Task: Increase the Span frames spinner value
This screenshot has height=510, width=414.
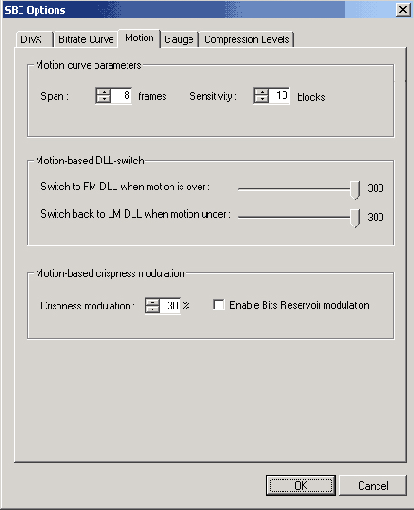Action: [104, 92]
